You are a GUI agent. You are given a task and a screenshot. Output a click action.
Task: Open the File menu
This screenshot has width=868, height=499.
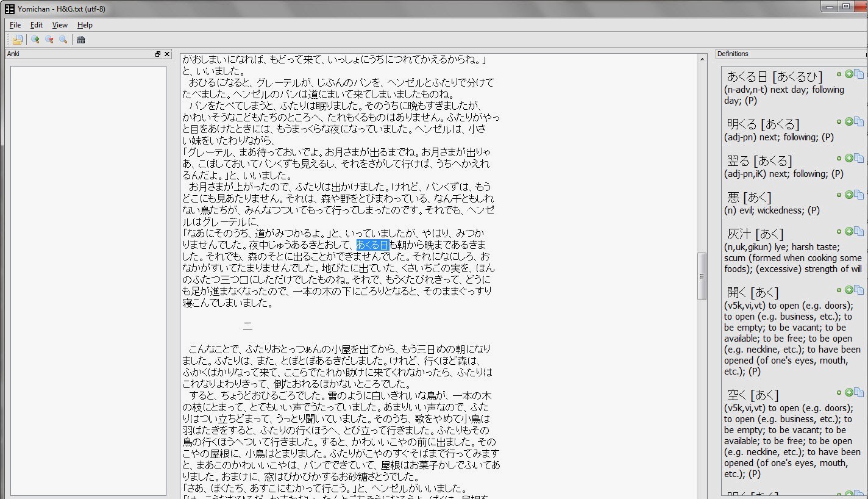point(15,25)
